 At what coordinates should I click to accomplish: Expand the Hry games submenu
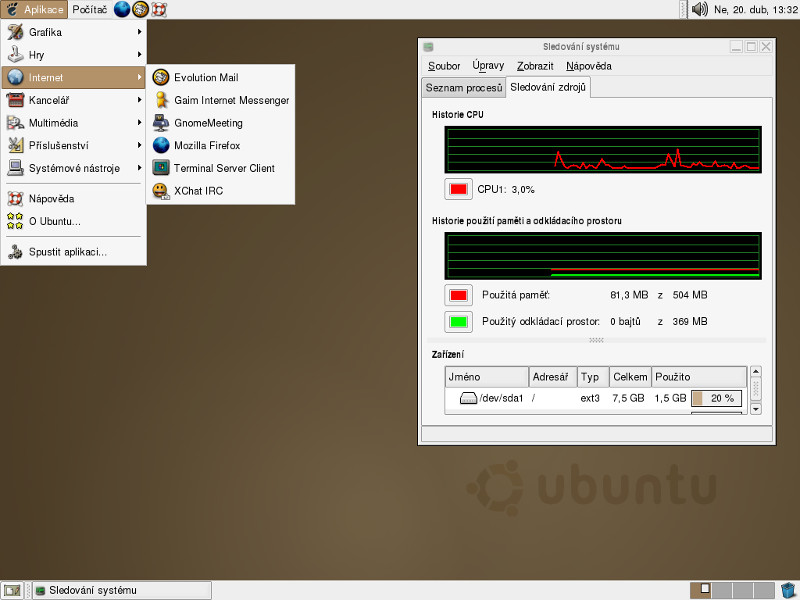click(x=74, y=55)
